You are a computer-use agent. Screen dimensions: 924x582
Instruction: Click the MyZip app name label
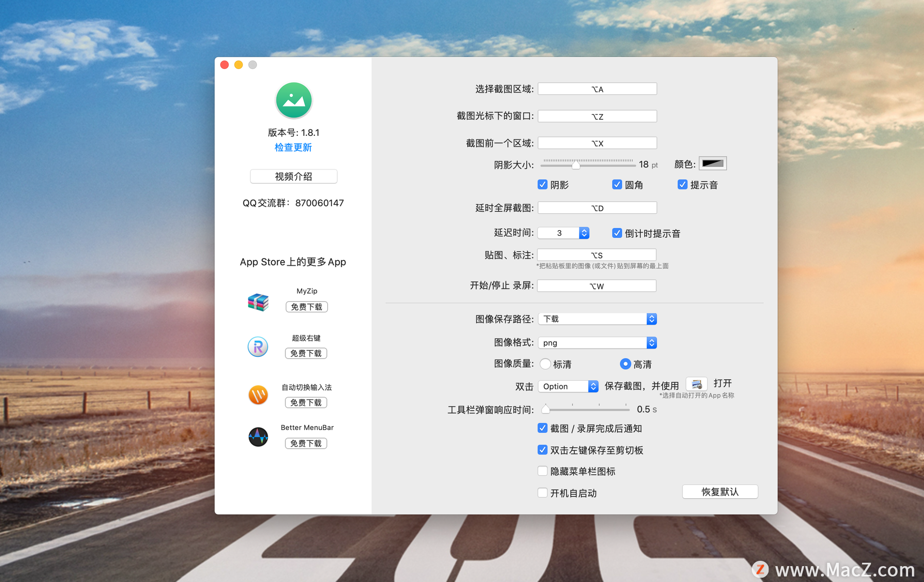click(307, 291)
